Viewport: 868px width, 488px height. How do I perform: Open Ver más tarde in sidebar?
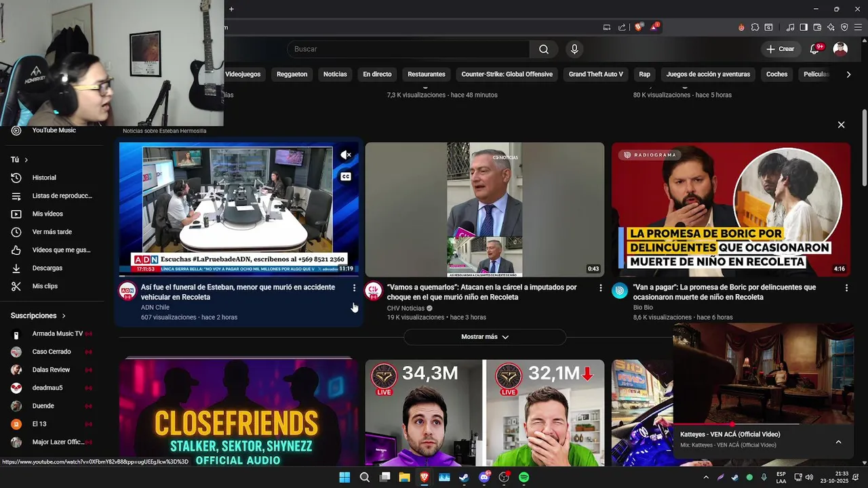coord(53,232)
